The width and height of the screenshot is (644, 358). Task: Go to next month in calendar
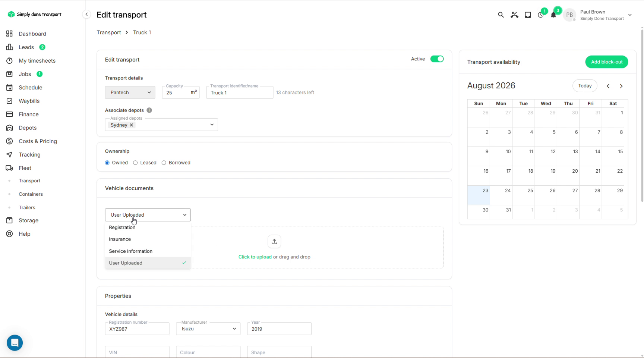pos(621,86)
